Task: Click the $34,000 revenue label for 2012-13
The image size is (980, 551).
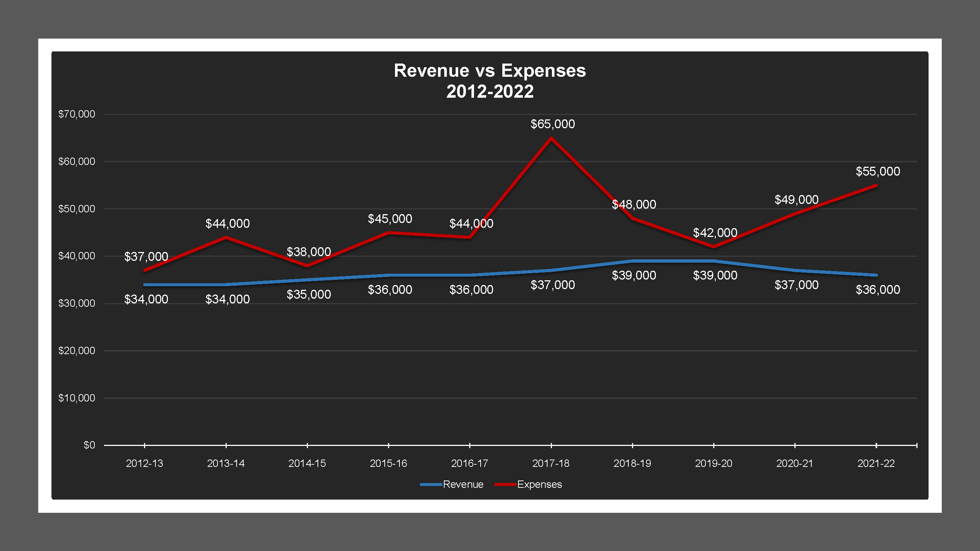Action: [x=146, y=299]
